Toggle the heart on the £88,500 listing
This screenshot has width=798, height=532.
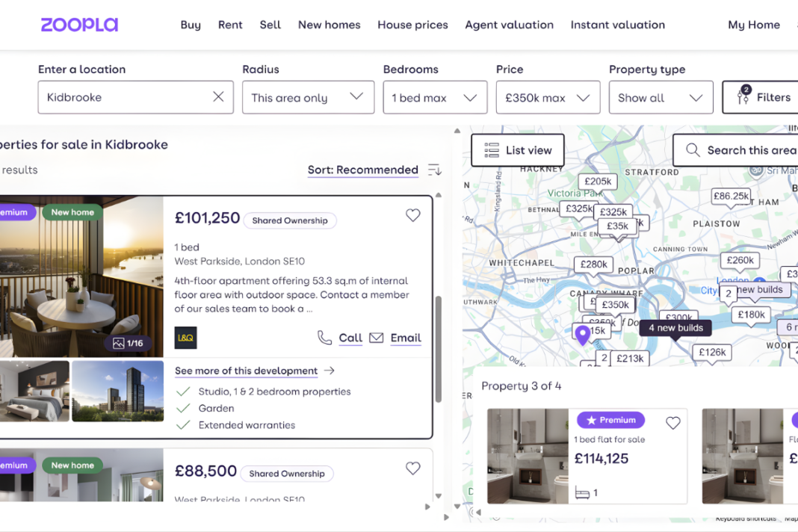pyautogui.click(x=412, y=468)
